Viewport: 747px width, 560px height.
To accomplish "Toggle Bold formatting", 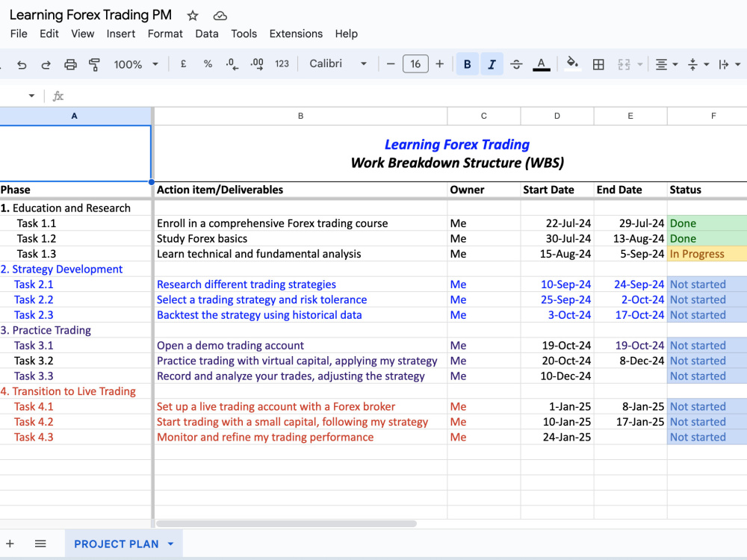I will pyautogui.click(x=468, y=63).
